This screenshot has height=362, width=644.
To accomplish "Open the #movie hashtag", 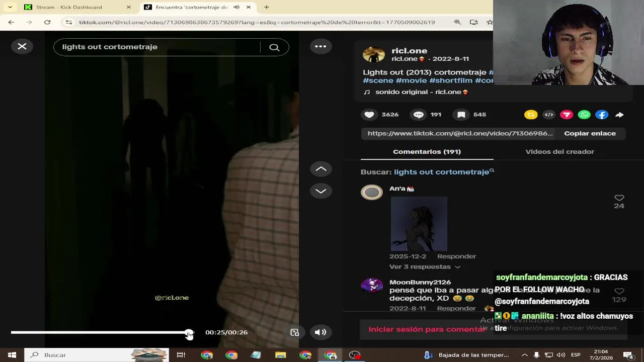I will [x=411, y=80].
